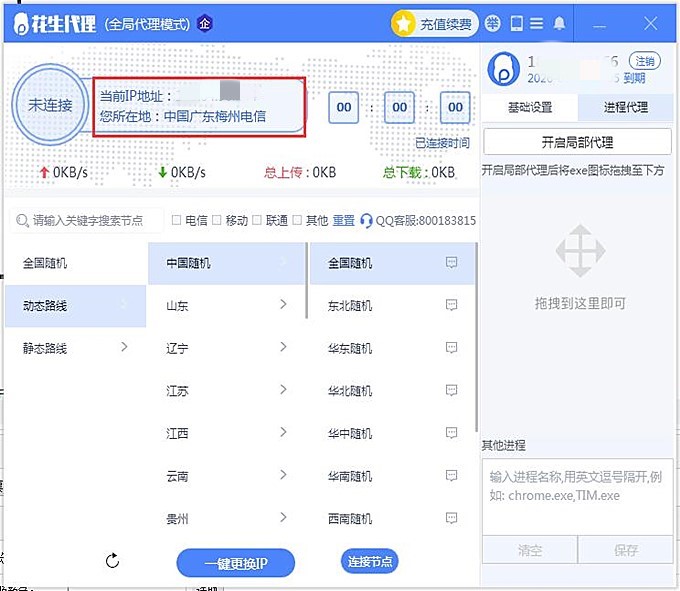This screenshot has height=591, width=680.
Task: Expand the 云南 province chevron
Action: [283, 475]
